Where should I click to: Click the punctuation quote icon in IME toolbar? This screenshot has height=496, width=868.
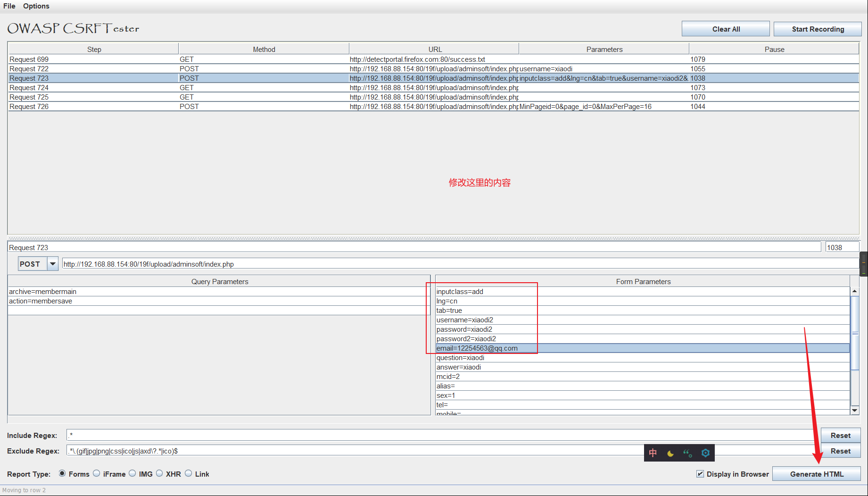pos(688,454)
